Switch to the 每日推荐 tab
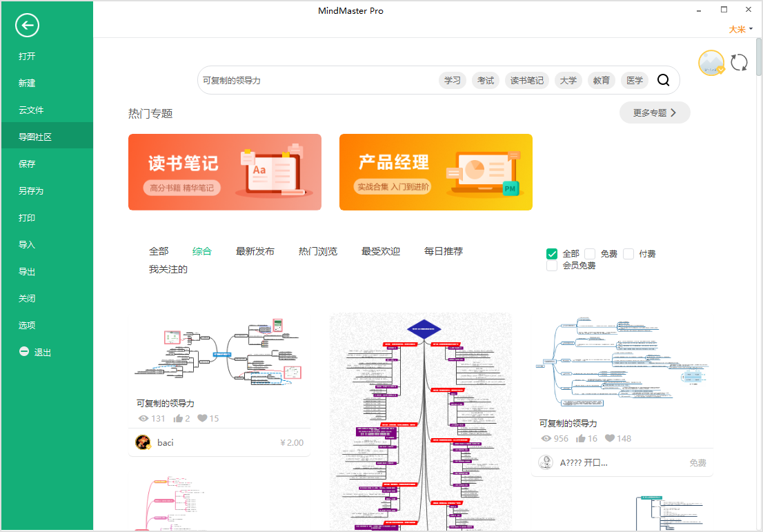The image size is (763, 532). 444,251
